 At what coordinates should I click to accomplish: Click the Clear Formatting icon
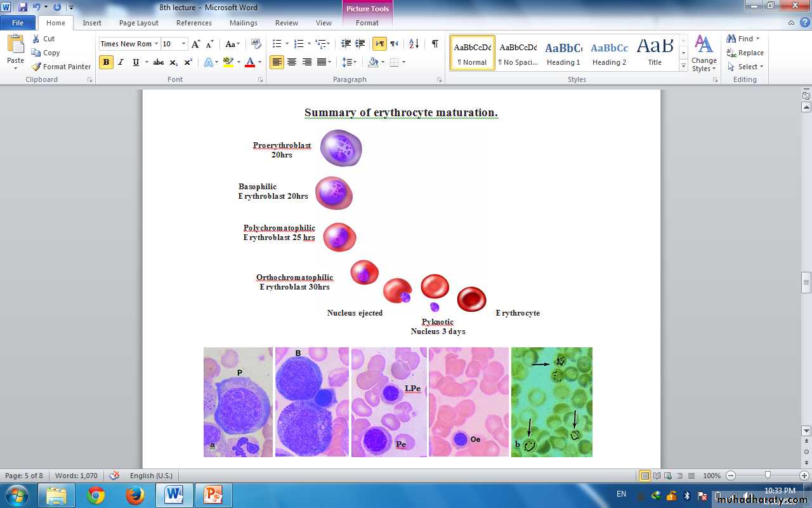coord(256,44)
